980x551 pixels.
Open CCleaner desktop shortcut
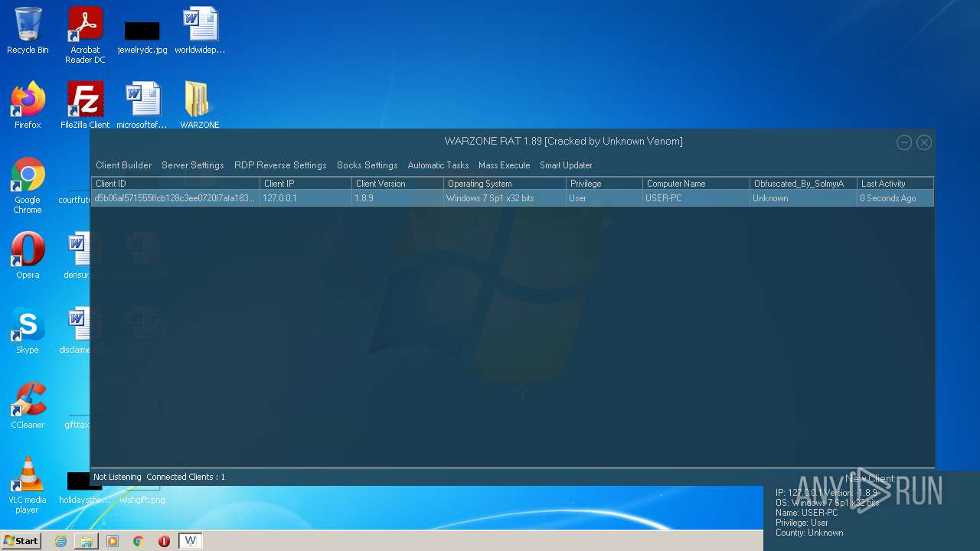pos(28,406)
